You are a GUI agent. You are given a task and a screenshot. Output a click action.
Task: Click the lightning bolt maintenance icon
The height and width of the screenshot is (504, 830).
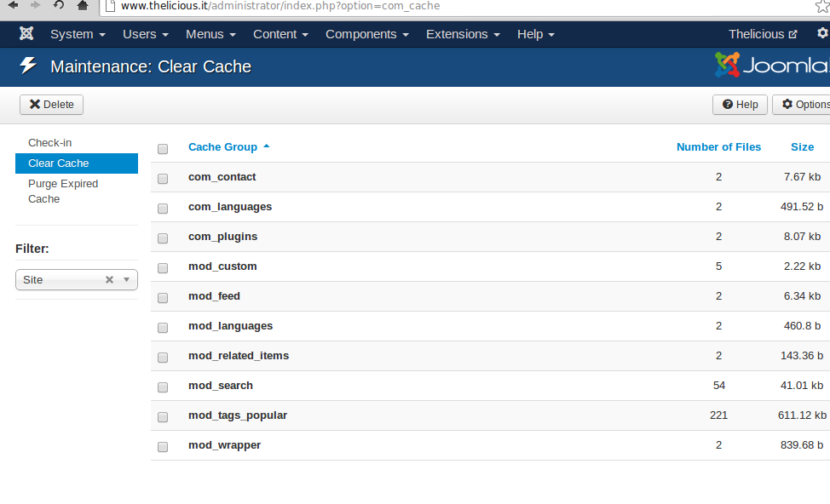coord(28,66)
